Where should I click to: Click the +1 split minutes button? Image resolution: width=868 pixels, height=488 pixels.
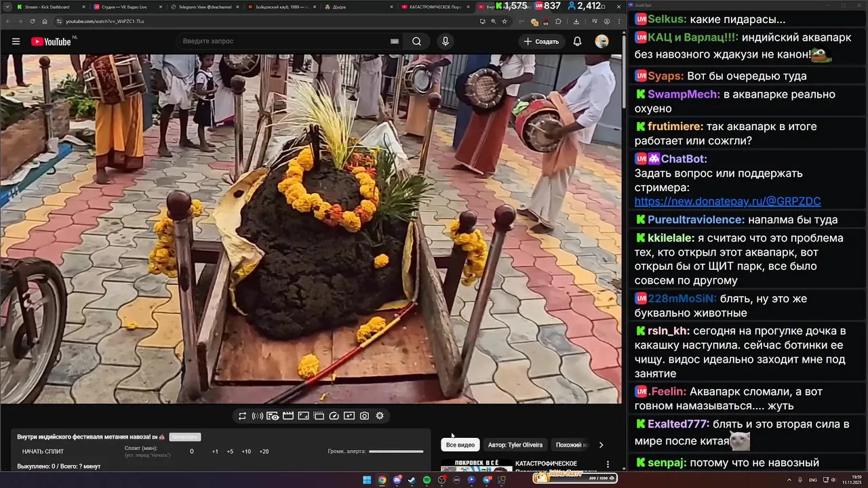(215, 451)
